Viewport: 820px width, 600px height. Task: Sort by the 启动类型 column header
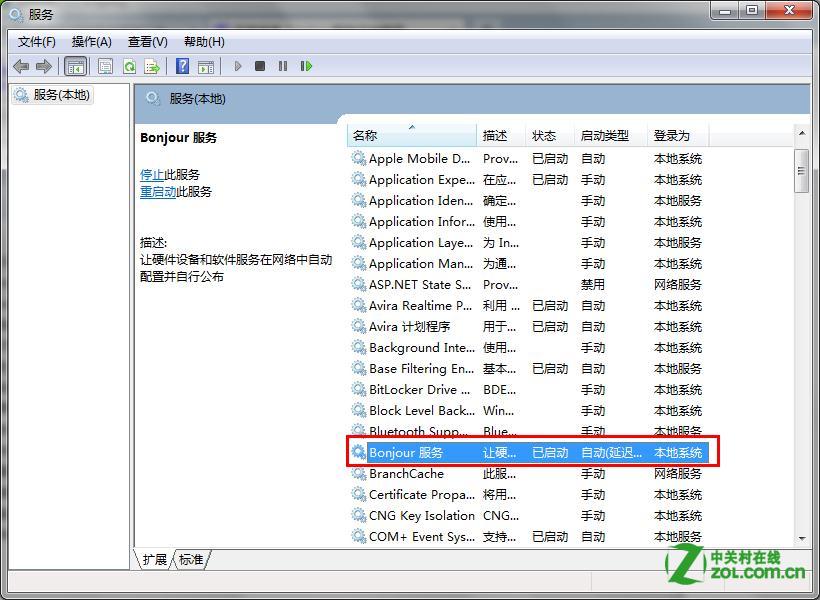pos(611,135)
